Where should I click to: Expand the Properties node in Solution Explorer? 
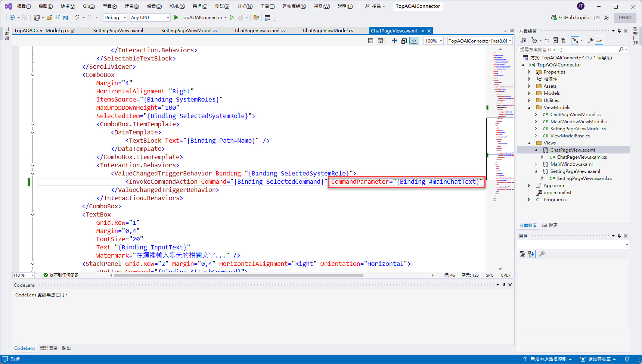(529, 72)
